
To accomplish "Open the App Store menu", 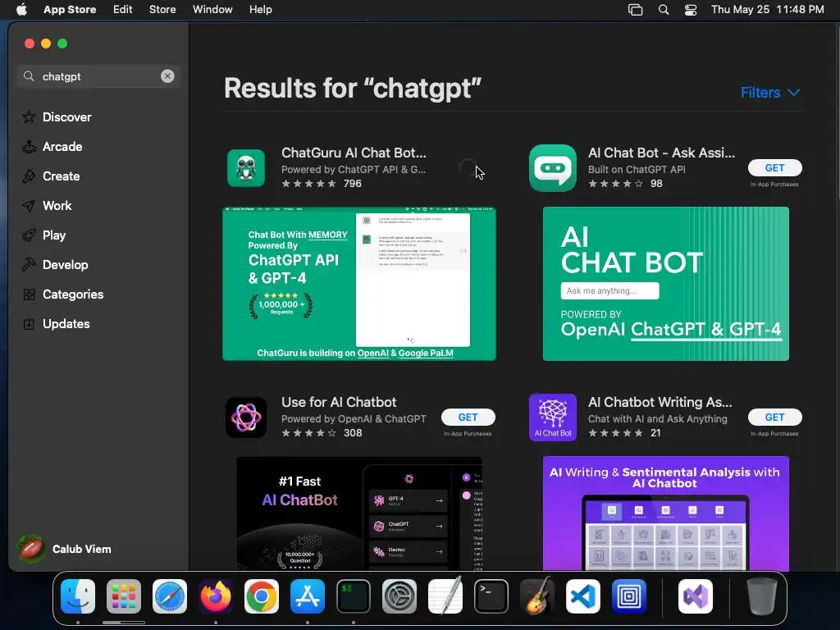I will [x=70, y=9].
